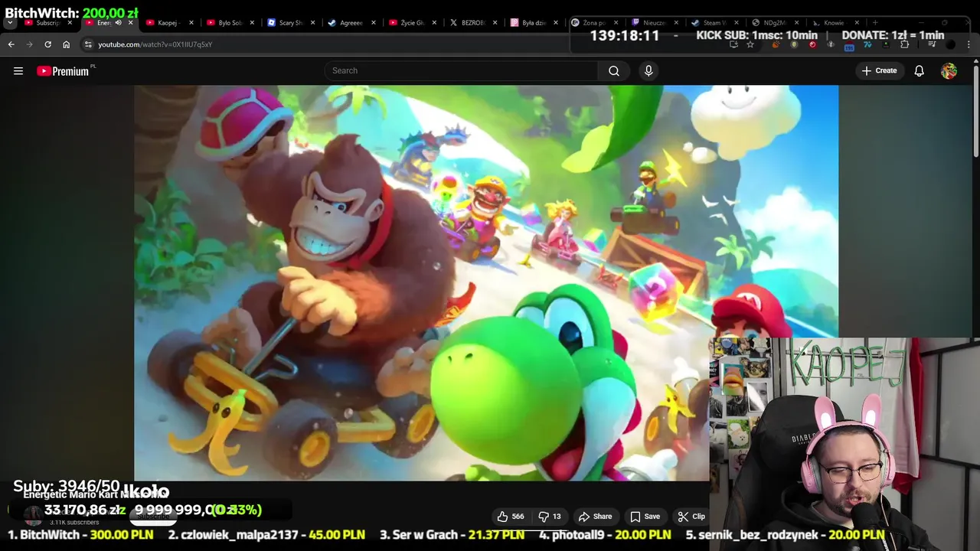Open the browser profile avatar in toolbar
Screen dimensions: 980x551
point(949,44)
